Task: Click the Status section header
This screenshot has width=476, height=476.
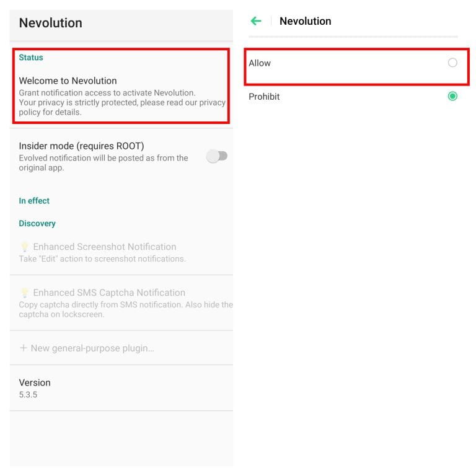Action: 31,58
